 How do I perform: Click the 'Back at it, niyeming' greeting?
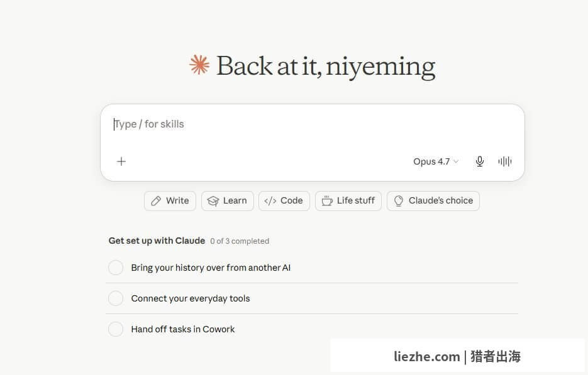click(326, 67)
